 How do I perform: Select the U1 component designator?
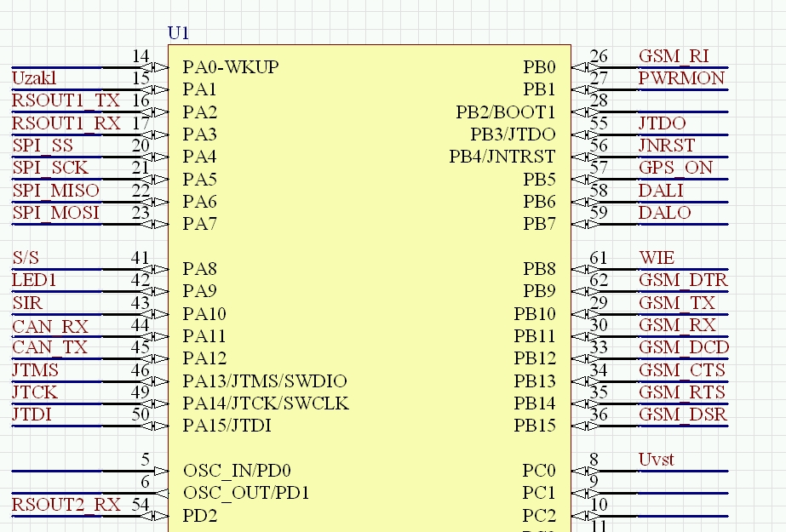pos(178,33)
